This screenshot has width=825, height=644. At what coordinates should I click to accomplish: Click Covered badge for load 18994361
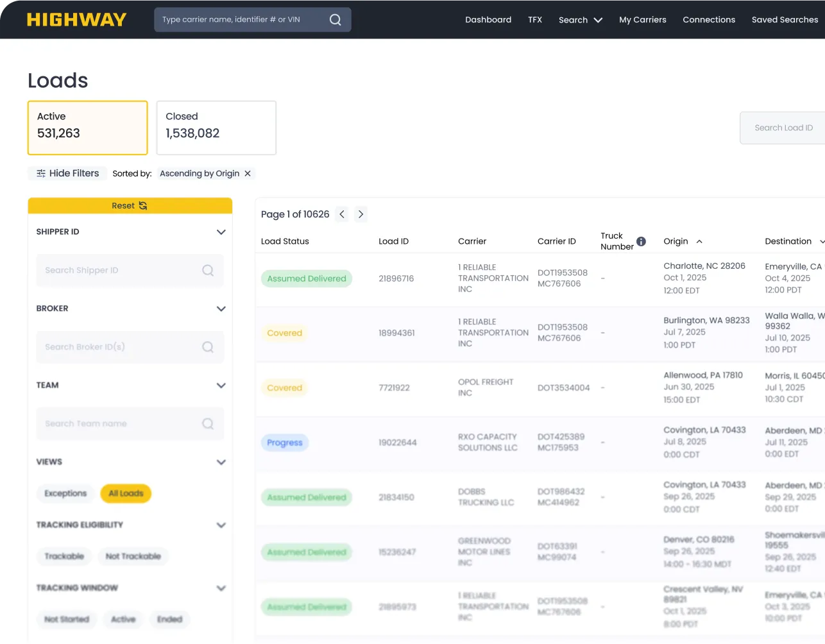click(285, 333)
